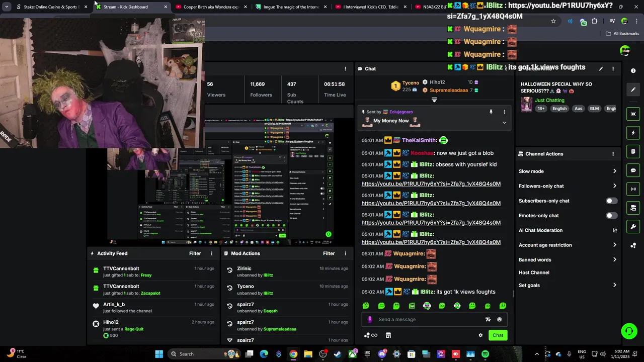This screenshot has height=362, width=644.
Task: Click the purple microphone icon in message box
Action: pos(370,319)
